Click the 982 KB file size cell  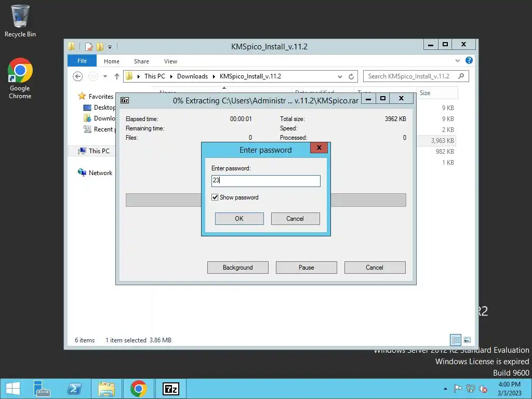pyautogui.click(x=445, y=151)
